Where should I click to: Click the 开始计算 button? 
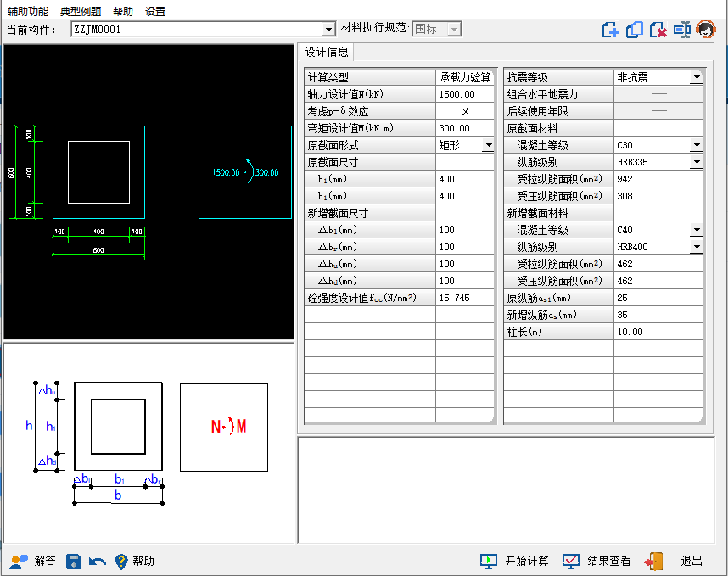(x=515, y=561)
